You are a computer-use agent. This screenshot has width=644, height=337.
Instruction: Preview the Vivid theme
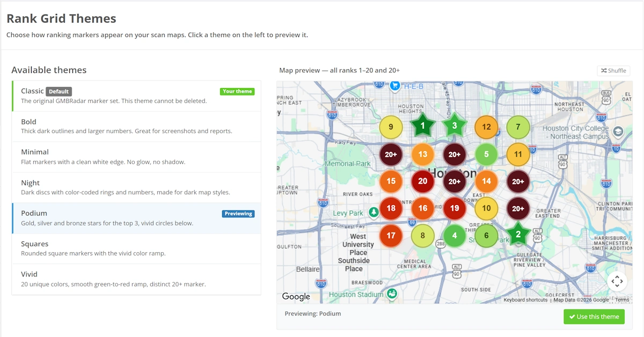[x=137, y=279]
